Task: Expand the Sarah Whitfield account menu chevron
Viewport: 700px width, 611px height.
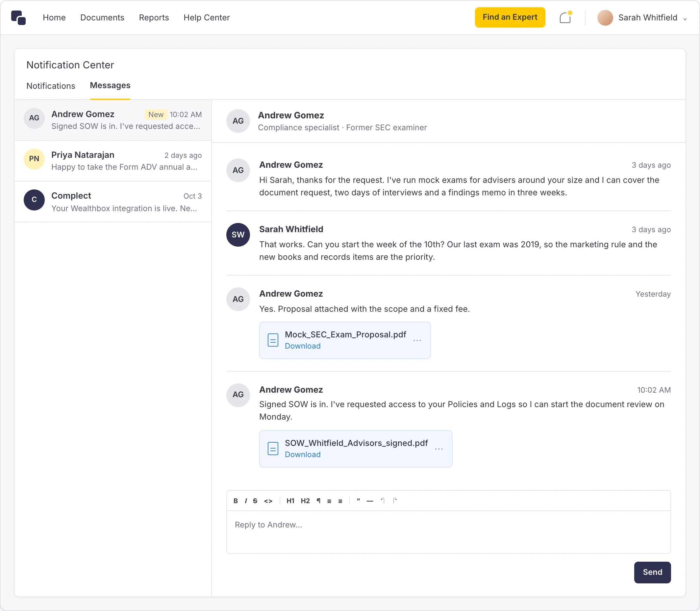Action: pyautogui.click(x=685, y=19)
